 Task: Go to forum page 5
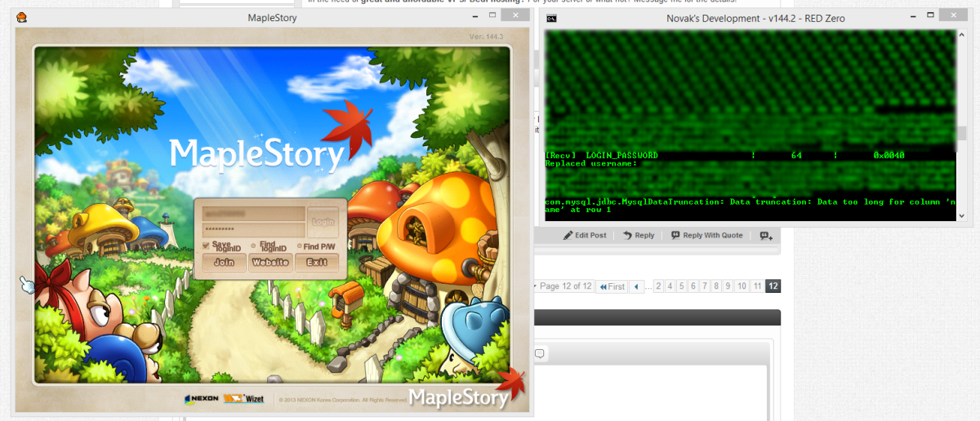[682, 286]
